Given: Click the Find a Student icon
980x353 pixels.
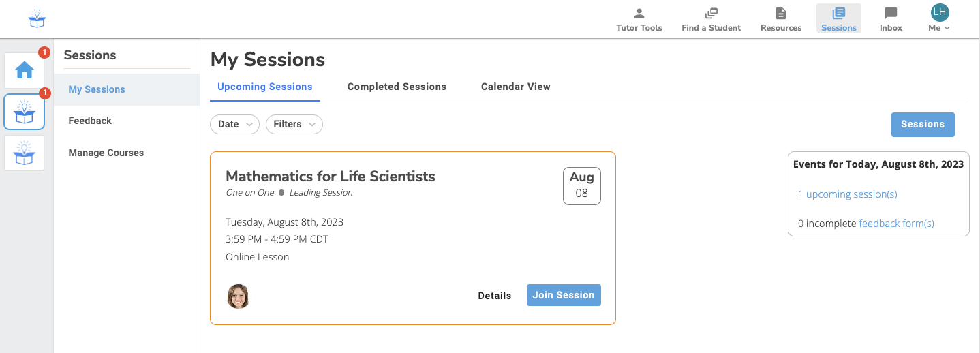Looking at the screenshot, I should point(711,13).
